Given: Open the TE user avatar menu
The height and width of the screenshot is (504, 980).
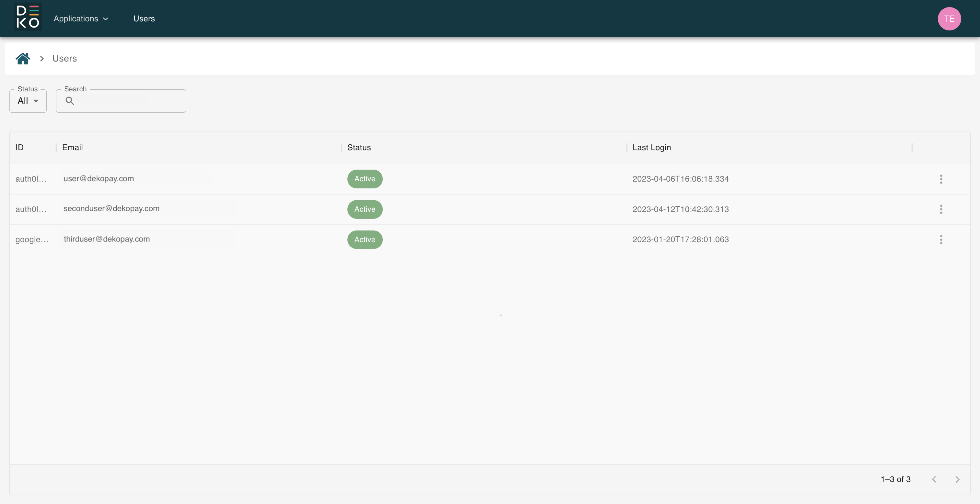Looking at the screenshot, I should pyautogui.click(x=949, y=19).
